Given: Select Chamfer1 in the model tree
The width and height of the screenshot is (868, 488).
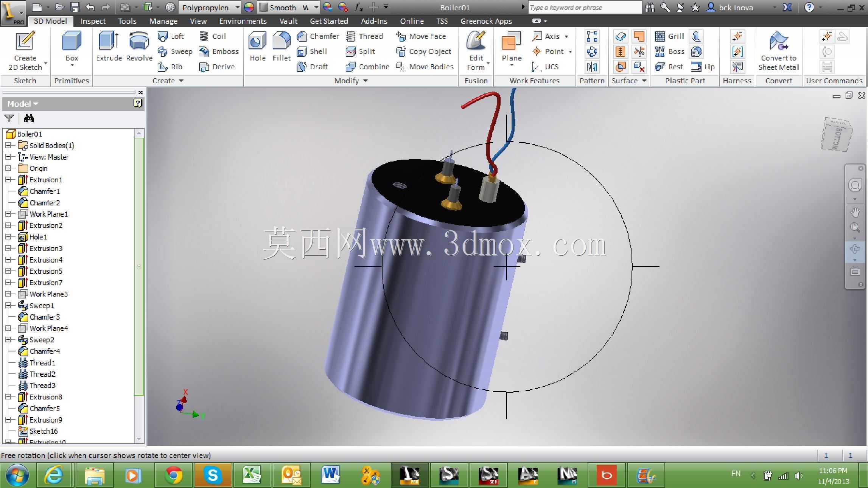Looking at the screenshot, I should [44, 191].
